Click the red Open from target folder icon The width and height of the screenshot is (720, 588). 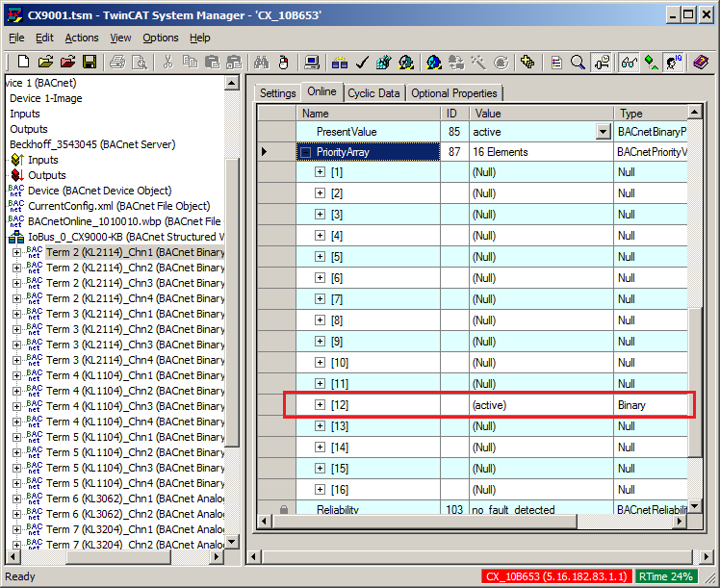(67, 62)
